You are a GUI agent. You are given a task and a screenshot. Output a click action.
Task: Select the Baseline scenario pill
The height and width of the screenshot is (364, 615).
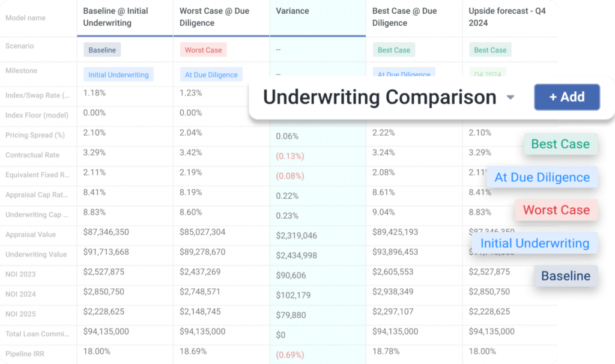pos(101,50)
